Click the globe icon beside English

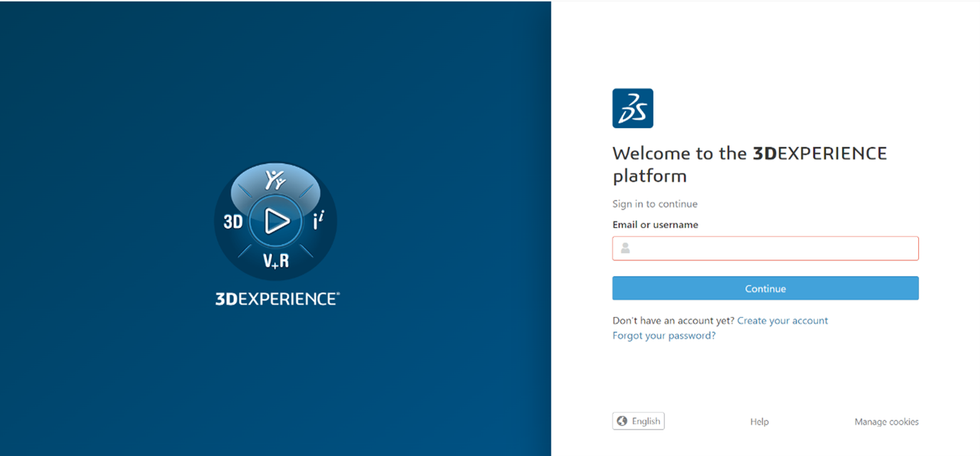tap(622, 421)
